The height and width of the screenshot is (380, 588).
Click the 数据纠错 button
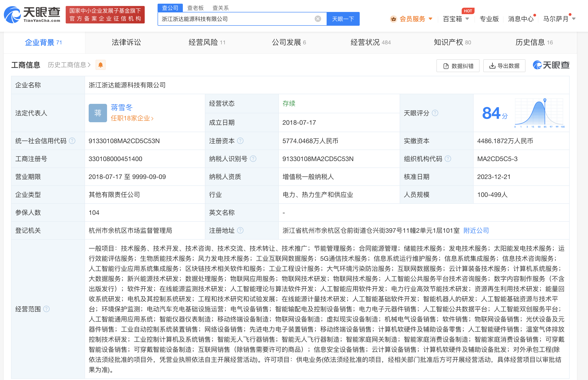458,66
